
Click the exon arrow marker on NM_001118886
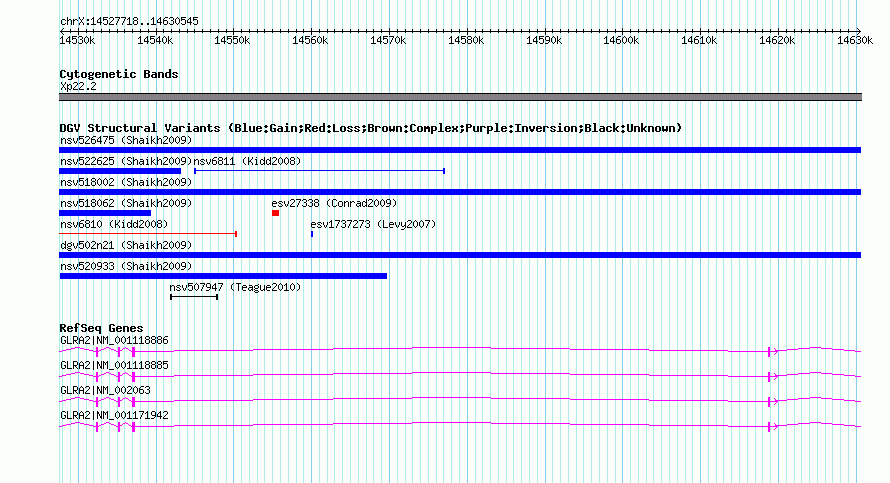(773, 352)
